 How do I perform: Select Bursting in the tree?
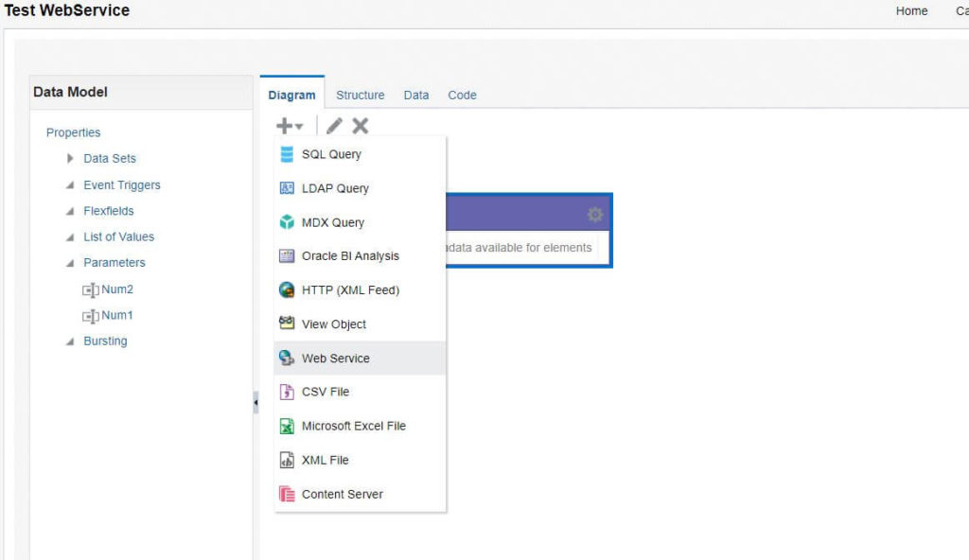pos(105,341)
